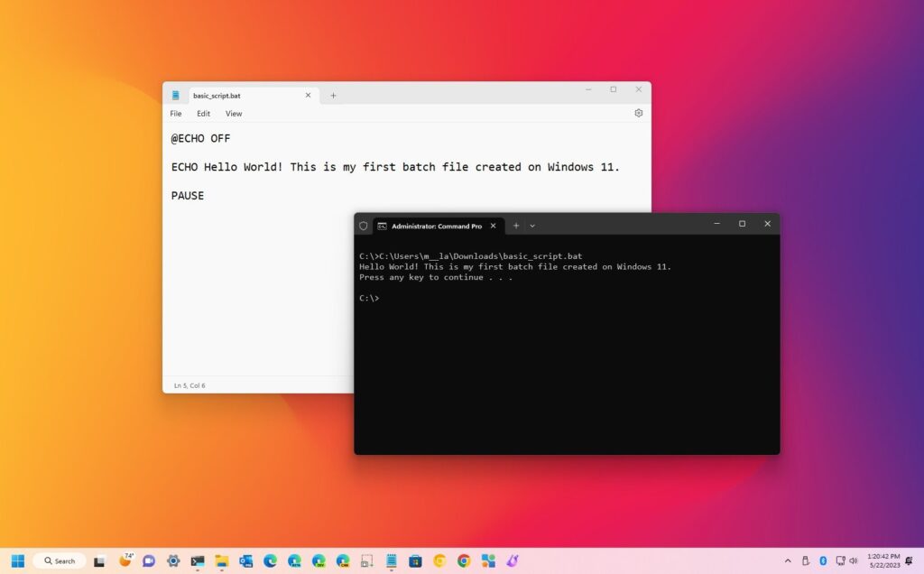
Task: Open a new tab in Notepad
Action: click(x=333, y=95)
